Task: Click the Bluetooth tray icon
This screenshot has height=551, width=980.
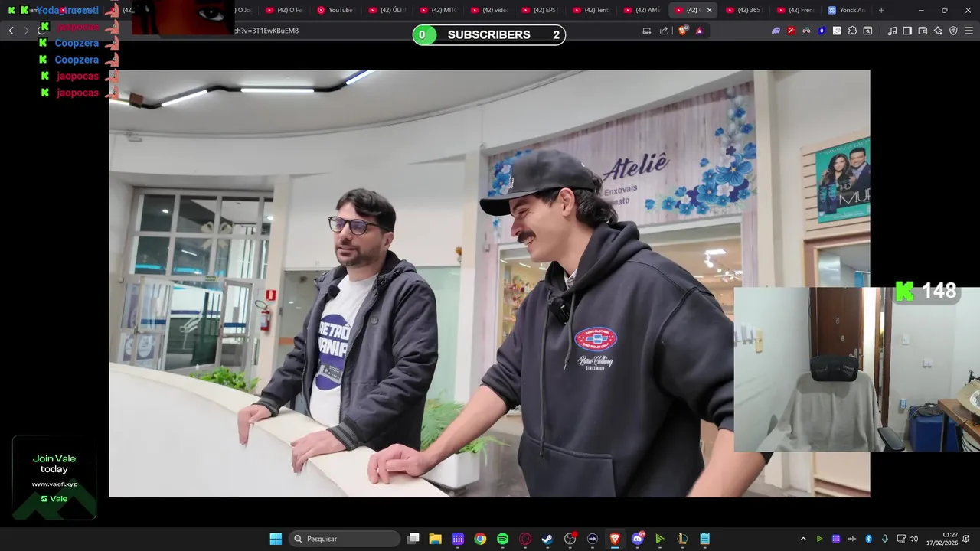Action: [868, 539]
